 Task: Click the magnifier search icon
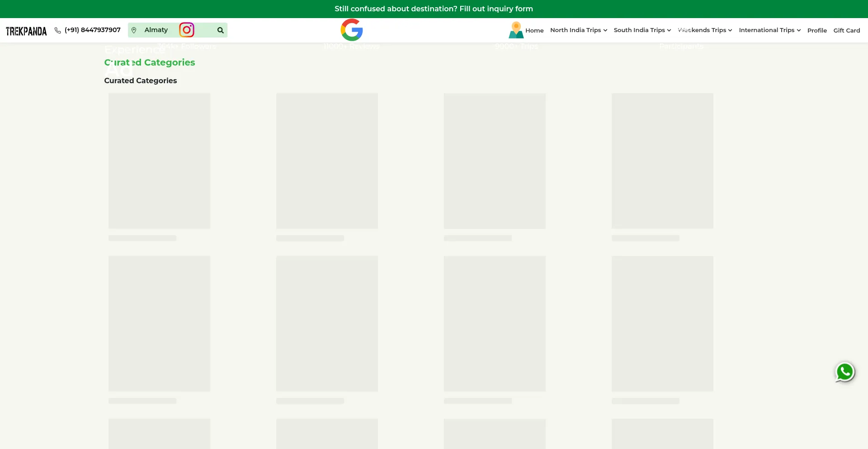coord(221,30)
